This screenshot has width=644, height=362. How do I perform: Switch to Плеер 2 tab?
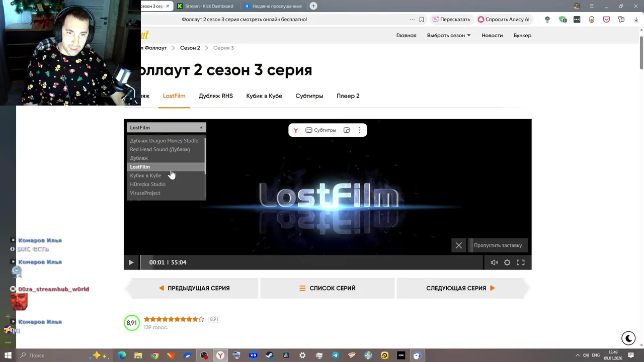pos(348,96)
